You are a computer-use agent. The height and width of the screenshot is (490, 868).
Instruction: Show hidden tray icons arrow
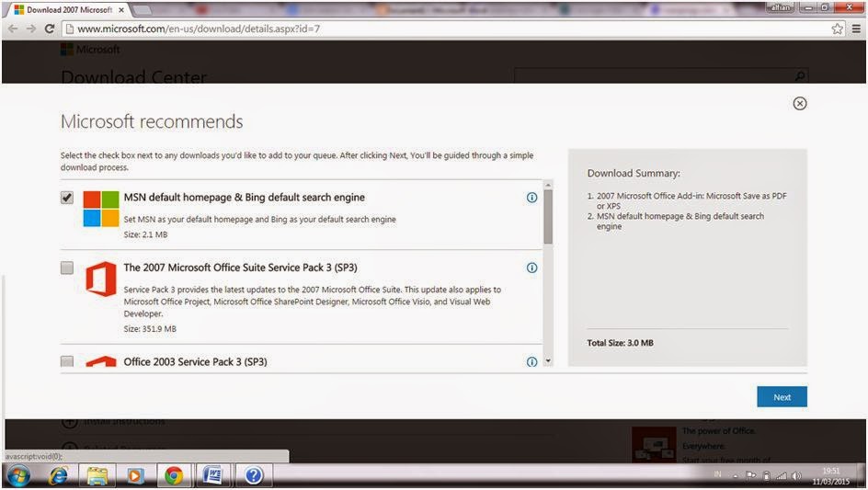[x=736, y=476]
